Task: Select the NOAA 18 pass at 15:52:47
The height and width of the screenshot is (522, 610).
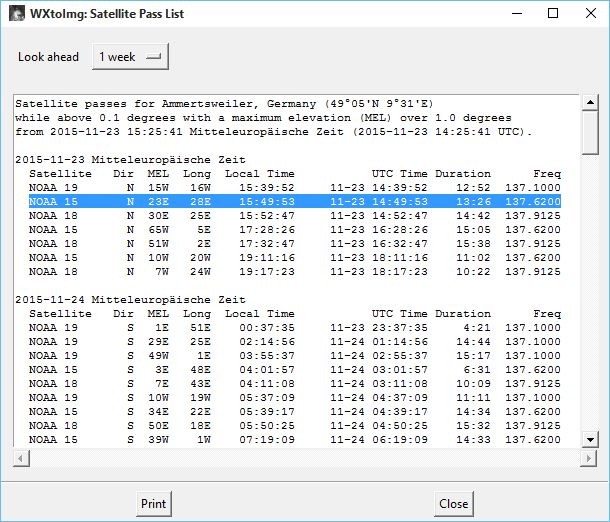Action: [294, 215]
